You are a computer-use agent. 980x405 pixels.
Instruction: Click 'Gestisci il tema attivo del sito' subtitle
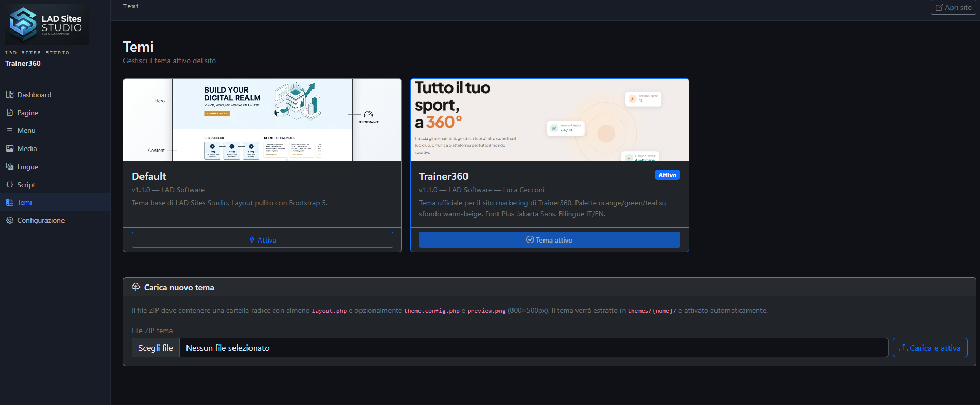[169, 61]
